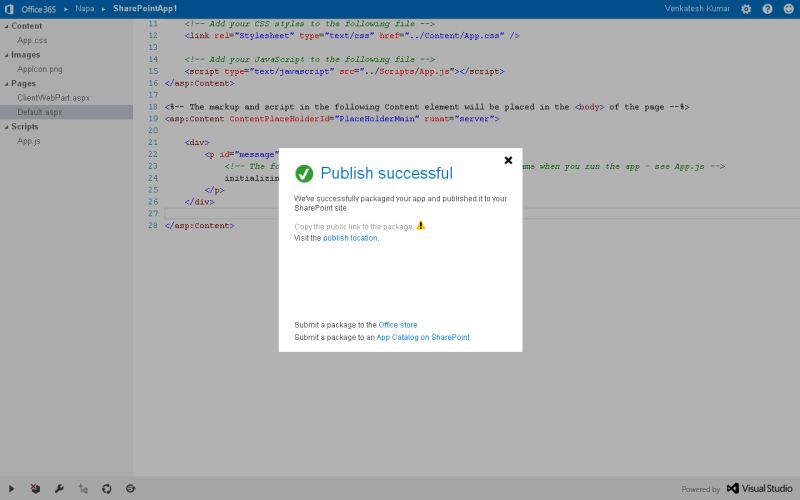The width and height of the screenshot is (800, 500).
Task: Open the publish location link
Action: 350,238
